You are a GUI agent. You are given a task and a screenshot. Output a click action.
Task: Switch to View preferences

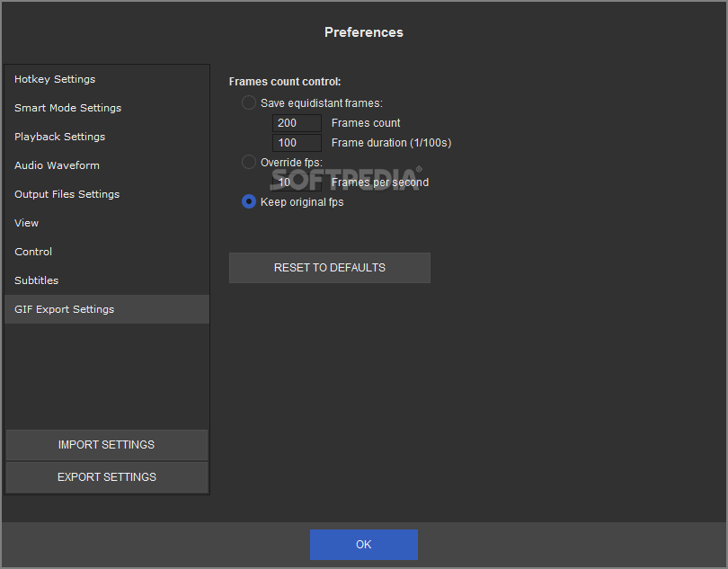tap(107, 224)
